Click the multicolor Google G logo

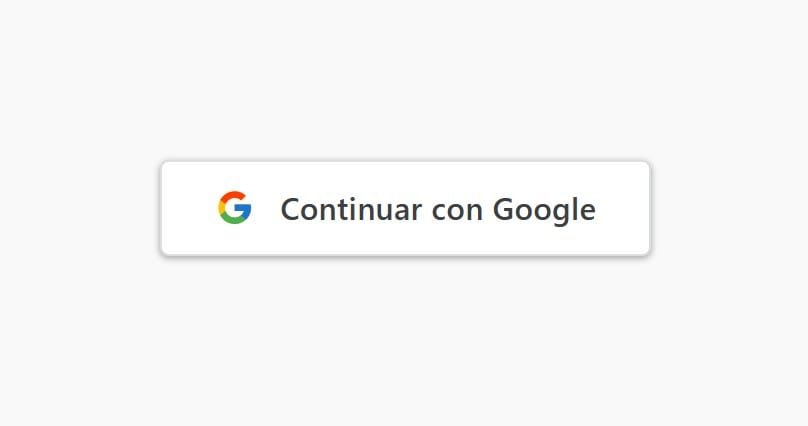point(234,208)
